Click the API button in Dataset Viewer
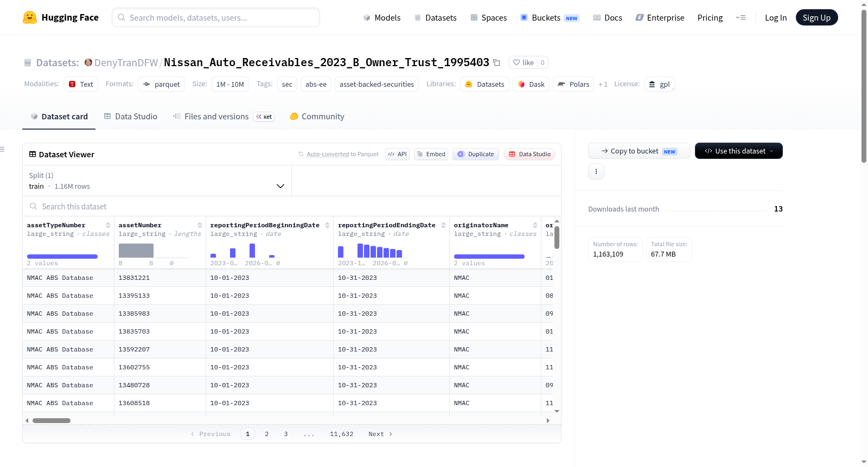This screenshot has width=868, height=467. [x=397, y=154]
